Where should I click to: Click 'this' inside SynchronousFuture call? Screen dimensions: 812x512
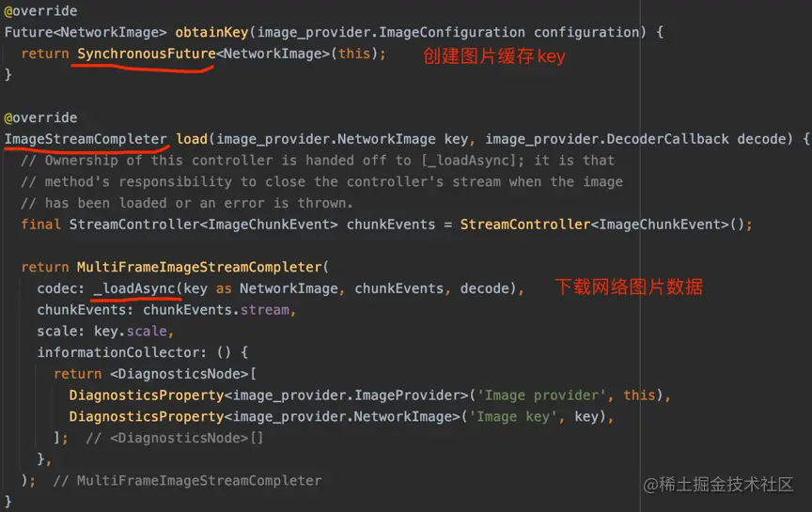click(x=354, y=54)
